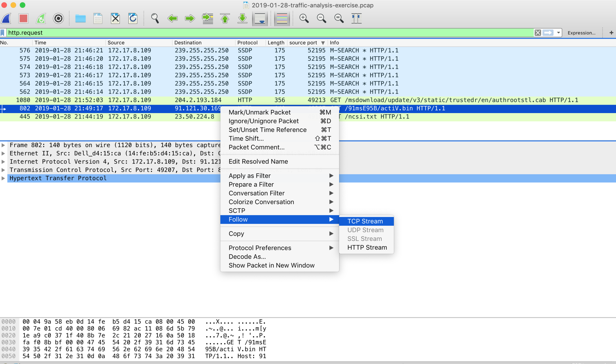
Task: Click the find packet magnifier icon
Action: 155,18
